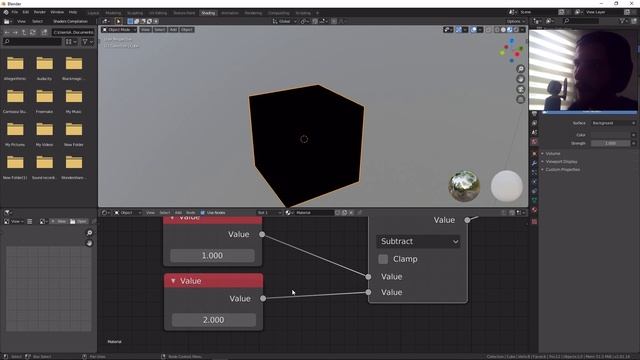Open the viewport shading options dropdown
Viewport: 640px width, 360px height.
(x=522, y=30)
